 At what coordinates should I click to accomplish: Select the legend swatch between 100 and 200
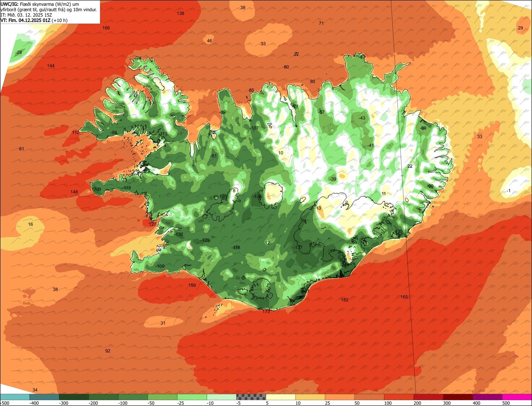399,397
